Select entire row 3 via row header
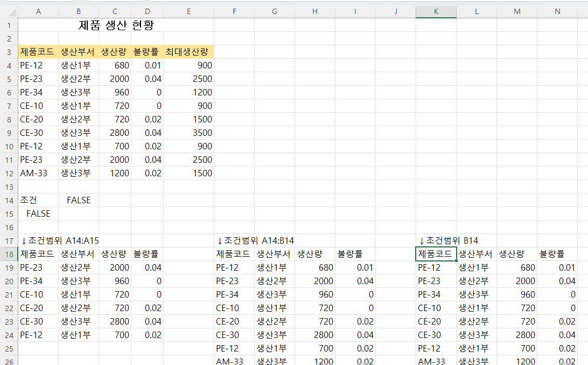This screenshot has width=588, height=365. [x=9, y=52]
